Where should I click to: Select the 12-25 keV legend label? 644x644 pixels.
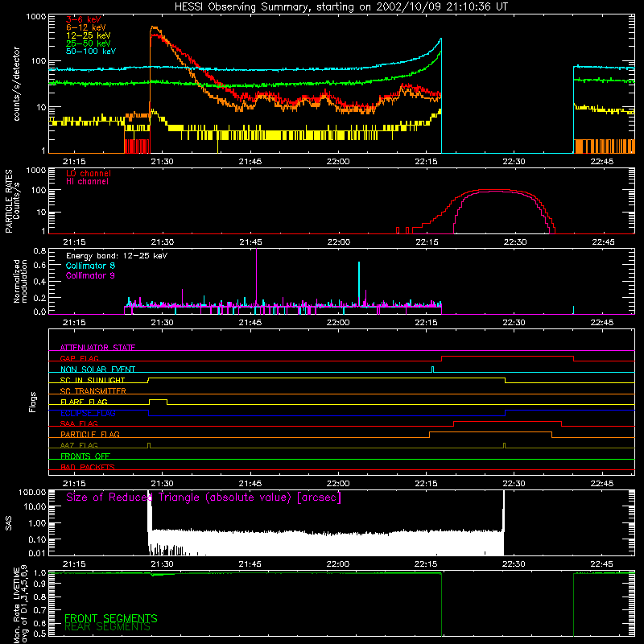(89, 35)
